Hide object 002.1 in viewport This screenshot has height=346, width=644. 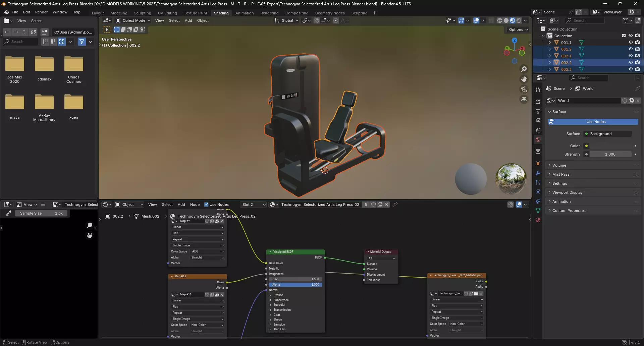(631, 56)
